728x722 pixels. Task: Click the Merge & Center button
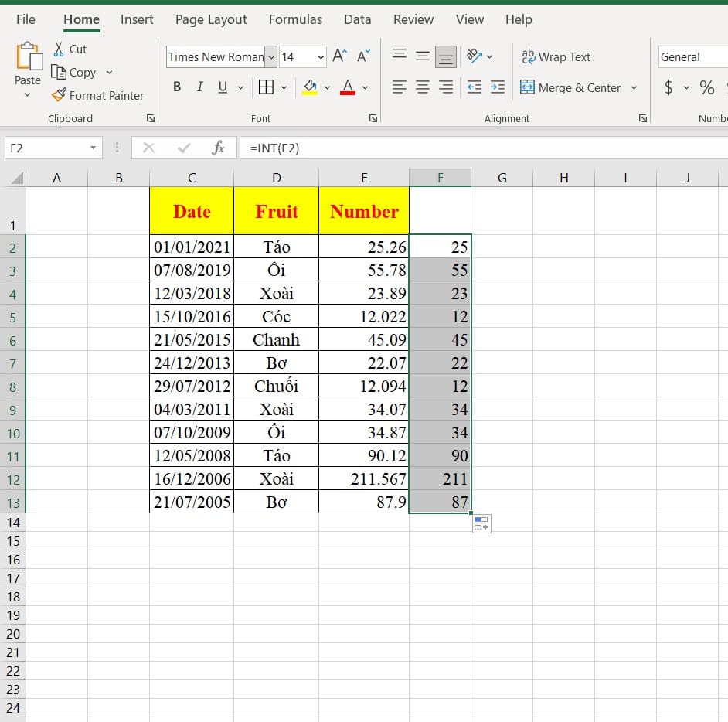570,87
